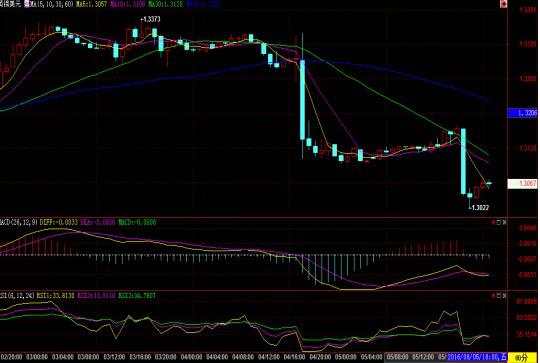This screenshot has width=540, height=363.
Task: Click the white current price tag 1.3067
Action: click(522, 184)
